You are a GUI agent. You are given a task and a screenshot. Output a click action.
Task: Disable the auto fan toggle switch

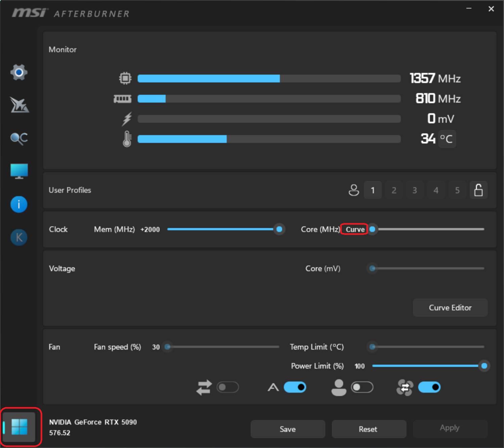(295, 388)
